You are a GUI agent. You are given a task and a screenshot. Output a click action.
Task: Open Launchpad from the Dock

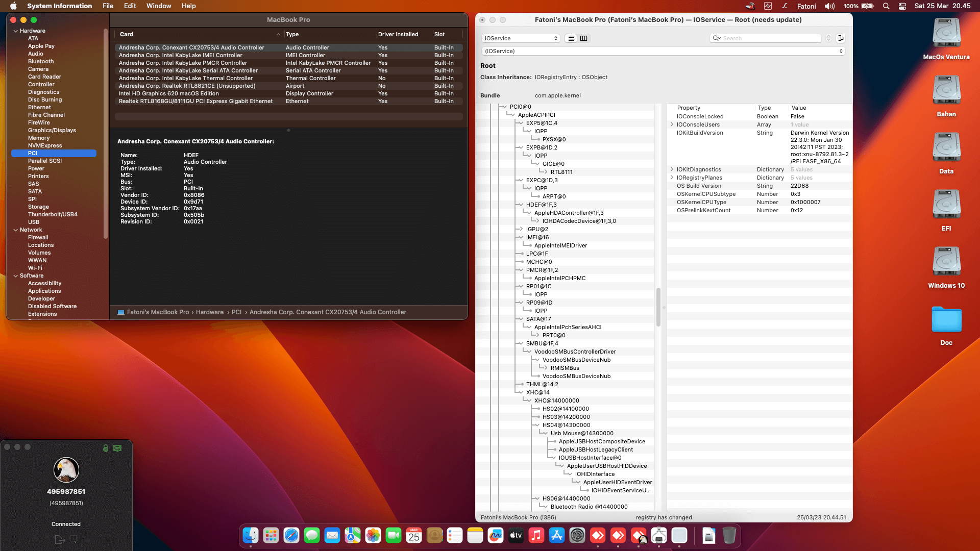(271, 536)
